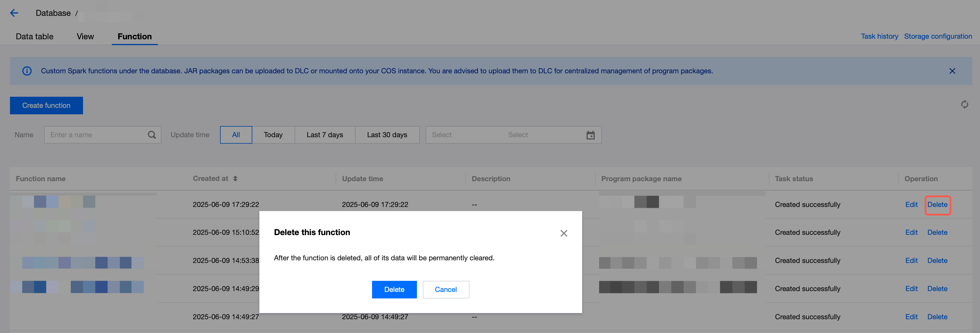Switch to the Data table tab
The width and height of the screenshot is (980, 333).
coord(35,36)
